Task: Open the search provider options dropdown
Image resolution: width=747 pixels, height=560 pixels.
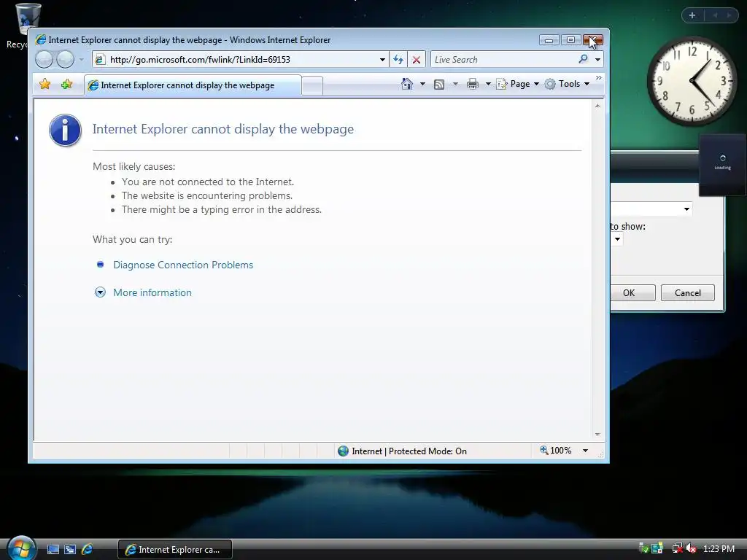Action: [x=597, y=60]
